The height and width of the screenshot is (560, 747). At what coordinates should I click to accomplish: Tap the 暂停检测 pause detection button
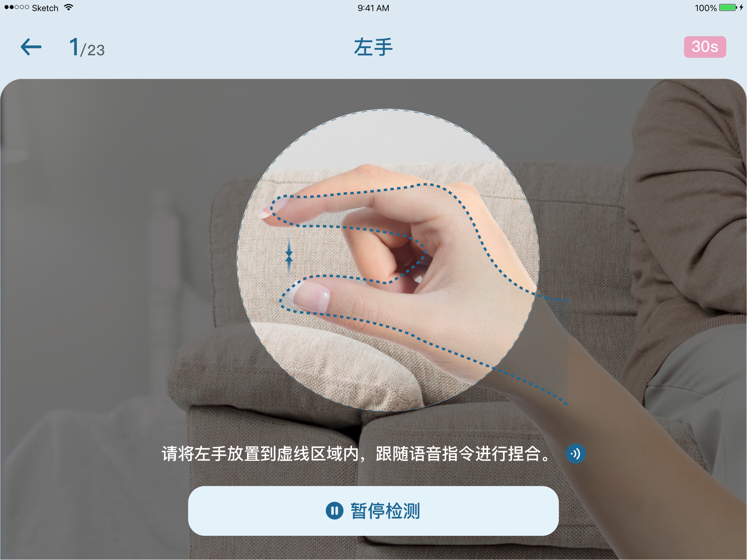[x=373, y=511]
